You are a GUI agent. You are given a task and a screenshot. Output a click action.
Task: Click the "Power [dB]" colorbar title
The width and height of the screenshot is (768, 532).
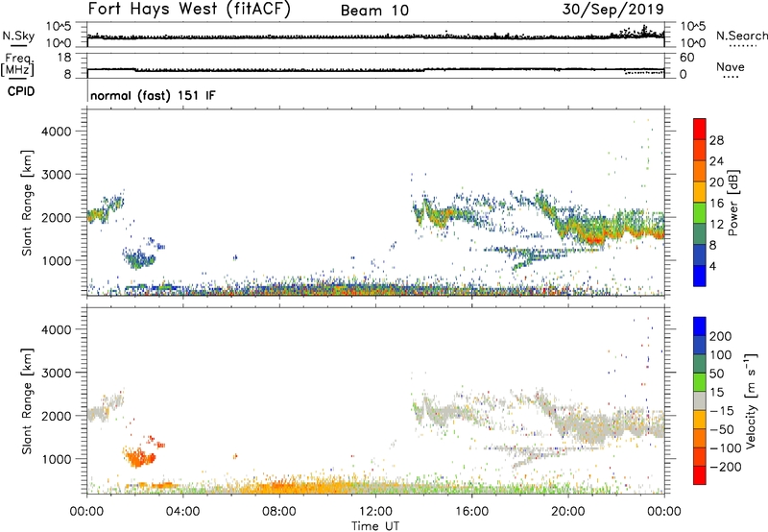[733, 203]
